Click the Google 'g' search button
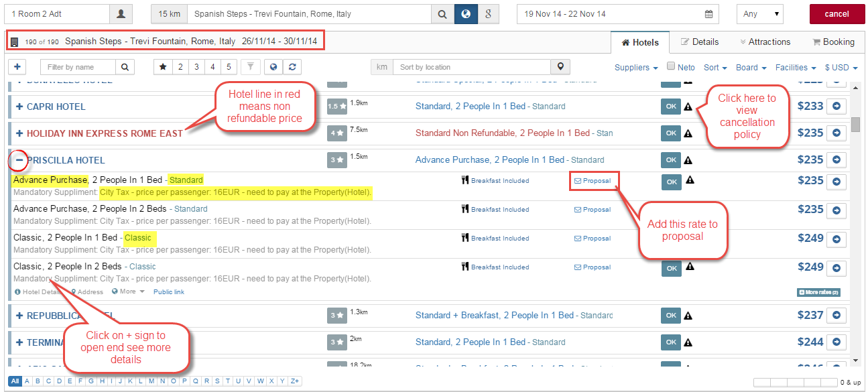Screen dimensions: 868x392 point(488,14)
